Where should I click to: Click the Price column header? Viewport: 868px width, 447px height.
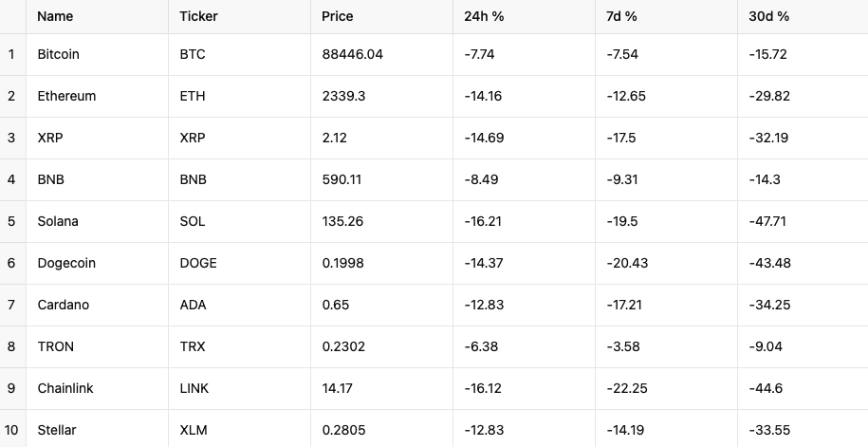pos(338,16)
